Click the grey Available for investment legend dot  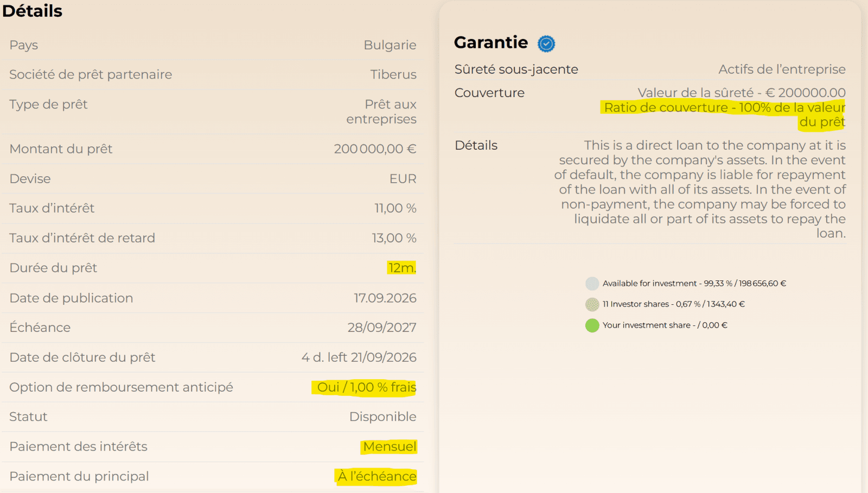(x=592, y=284)
